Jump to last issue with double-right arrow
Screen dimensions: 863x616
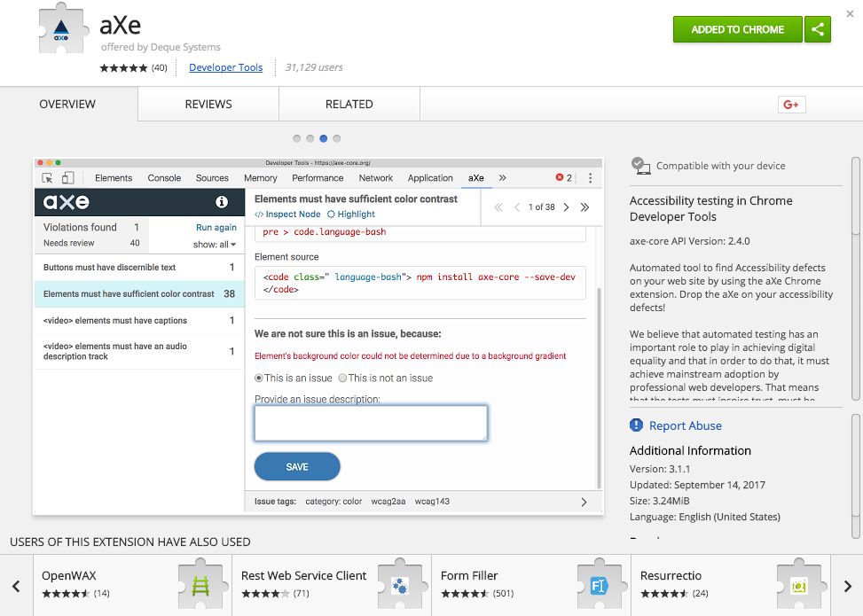tap(584, 207)
